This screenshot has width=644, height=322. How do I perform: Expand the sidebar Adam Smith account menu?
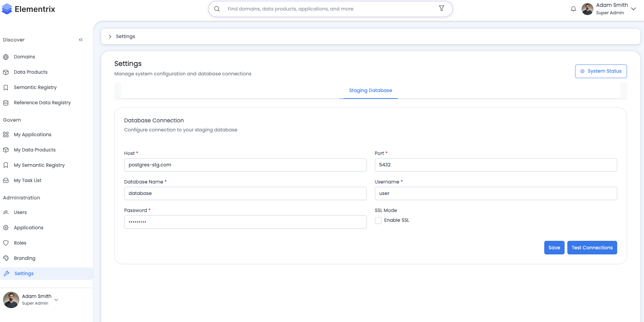tap(56, 300)
